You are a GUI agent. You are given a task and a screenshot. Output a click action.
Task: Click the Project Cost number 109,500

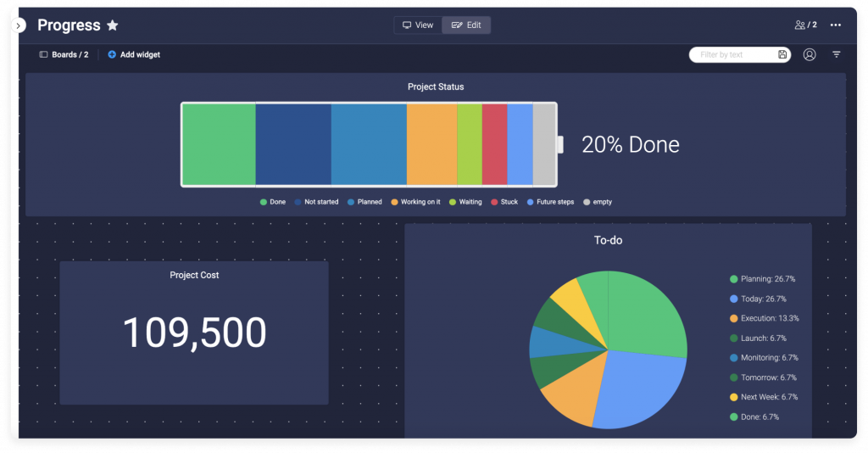point(194,333)
